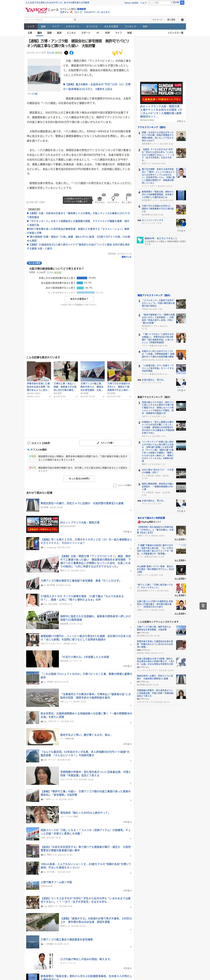This screenshot has height=980, width=210.
Task: Open article photo of アンゴラ館
Action: click(x=44, y=75)
